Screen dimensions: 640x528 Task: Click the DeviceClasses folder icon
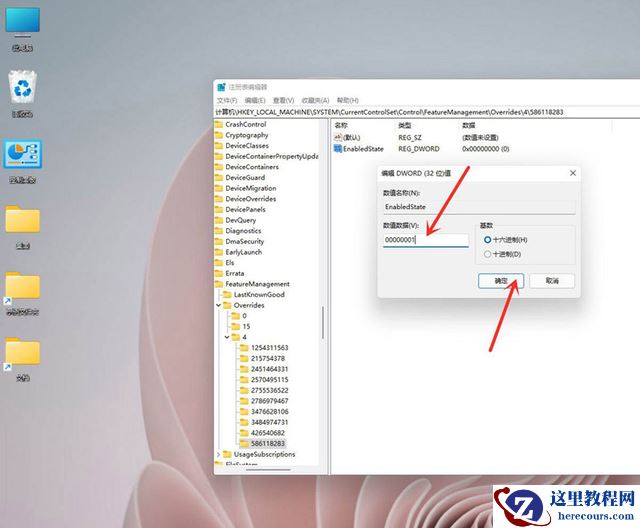click(219, 145)
